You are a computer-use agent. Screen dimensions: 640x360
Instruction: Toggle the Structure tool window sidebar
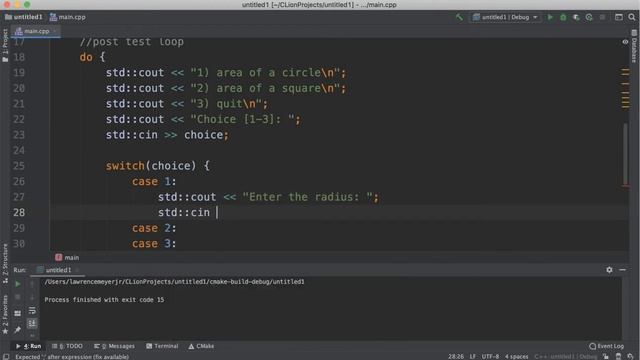click(5, 263)
